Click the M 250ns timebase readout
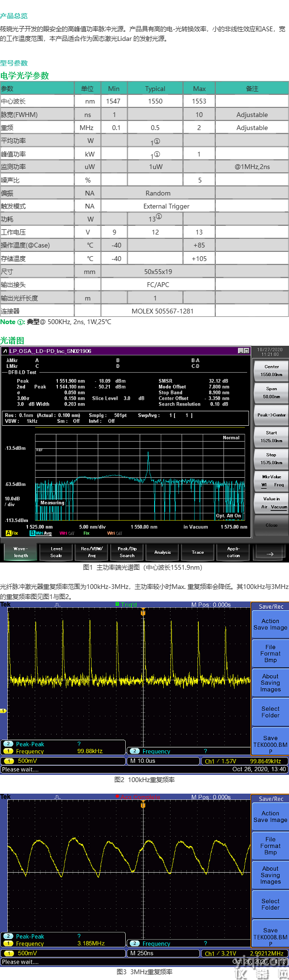Image resolution: width=289 pixels, height=980 pixels. point(142,953)
